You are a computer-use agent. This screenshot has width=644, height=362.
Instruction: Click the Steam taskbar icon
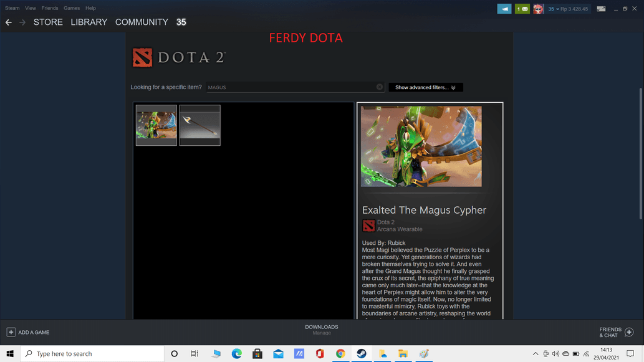362,353
